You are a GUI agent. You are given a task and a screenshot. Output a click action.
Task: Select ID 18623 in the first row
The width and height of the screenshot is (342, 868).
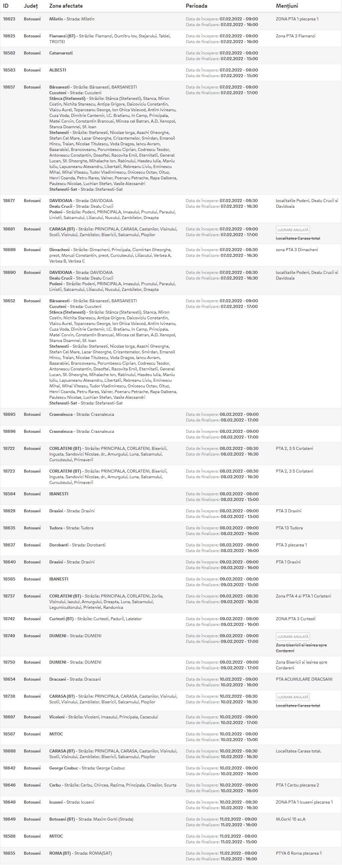point(9,19)
